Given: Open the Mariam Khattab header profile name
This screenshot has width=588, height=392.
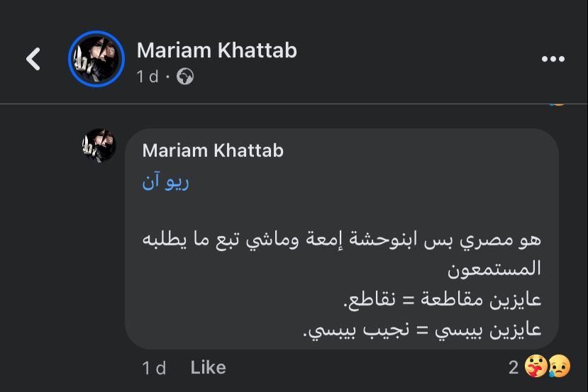Looking at the screenshot, I should pos(216,50).
